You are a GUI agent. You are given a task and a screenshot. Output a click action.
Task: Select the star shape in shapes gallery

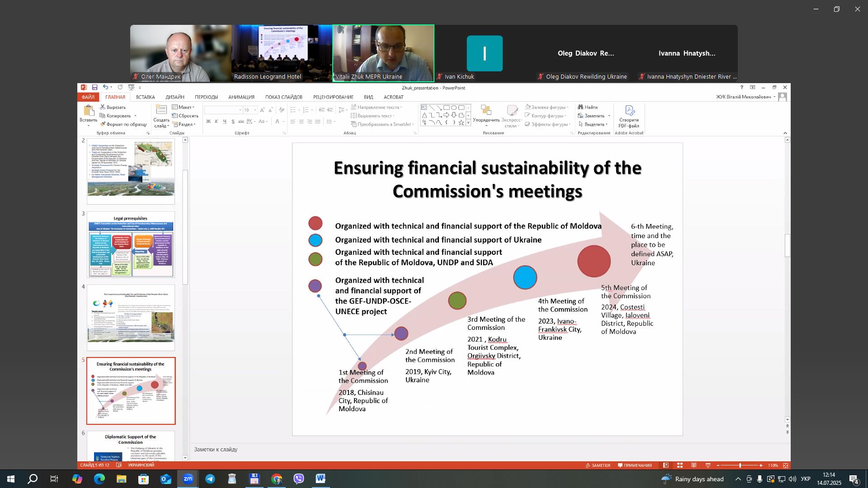tap(461, 122)
